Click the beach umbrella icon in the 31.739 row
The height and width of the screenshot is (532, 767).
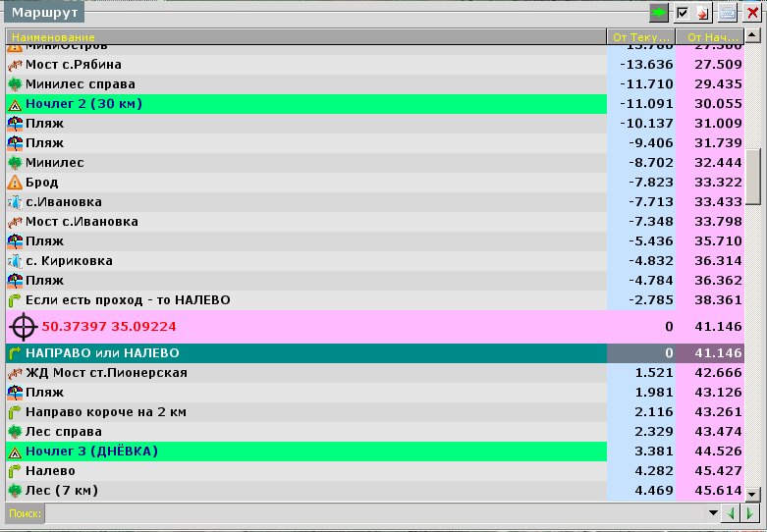click(x=15, y=143)
